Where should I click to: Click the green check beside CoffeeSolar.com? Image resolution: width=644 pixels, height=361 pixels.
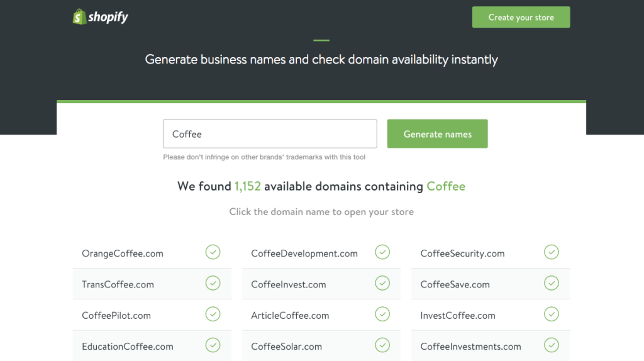[x=382, y=345]
